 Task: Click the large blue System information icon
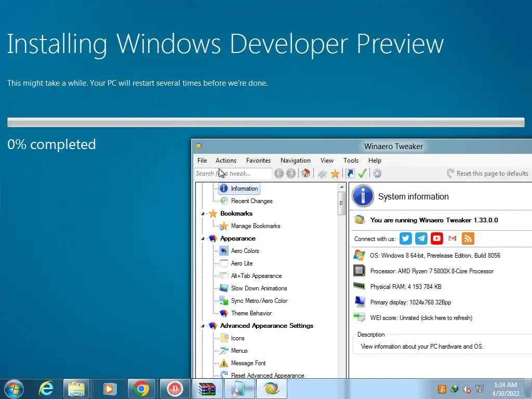363,196
